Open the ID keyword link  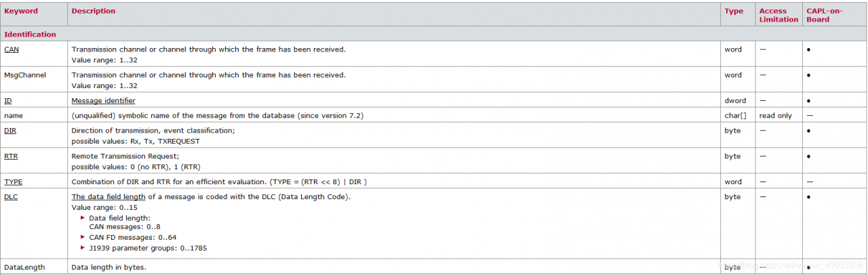click(8, 101)
